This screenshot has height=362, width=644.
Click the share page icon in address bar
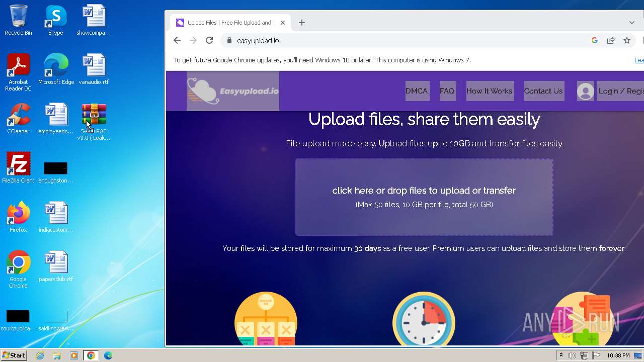(x=611, y=41)
